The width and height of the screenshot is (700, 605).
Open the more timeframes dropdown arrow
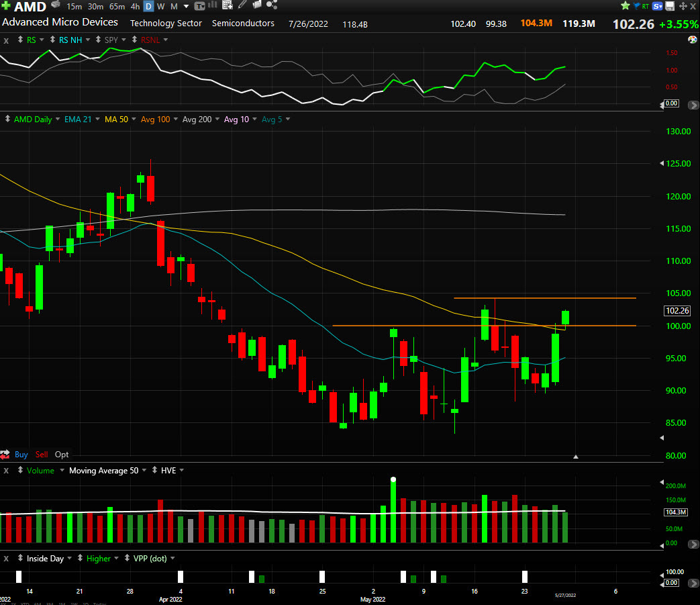click(x=186, y=7)
